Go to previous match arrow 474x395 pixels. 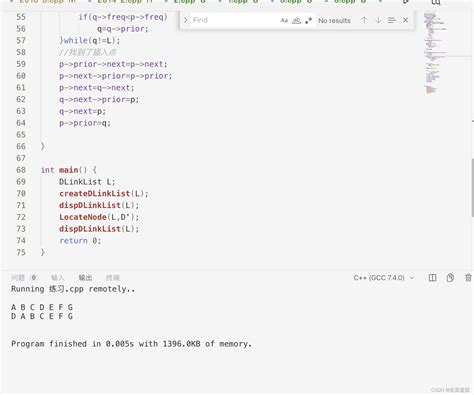(x=364, y=20)
